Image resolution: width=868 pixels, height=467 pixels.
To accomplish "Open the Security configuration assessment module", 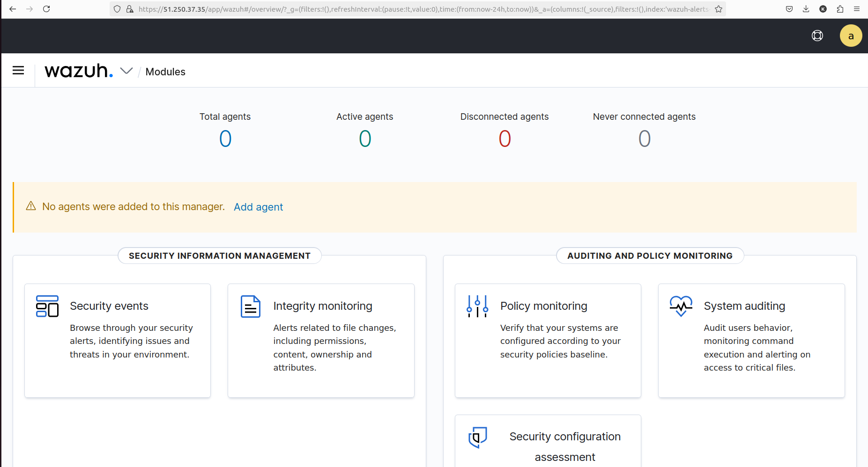I will 548,441.
